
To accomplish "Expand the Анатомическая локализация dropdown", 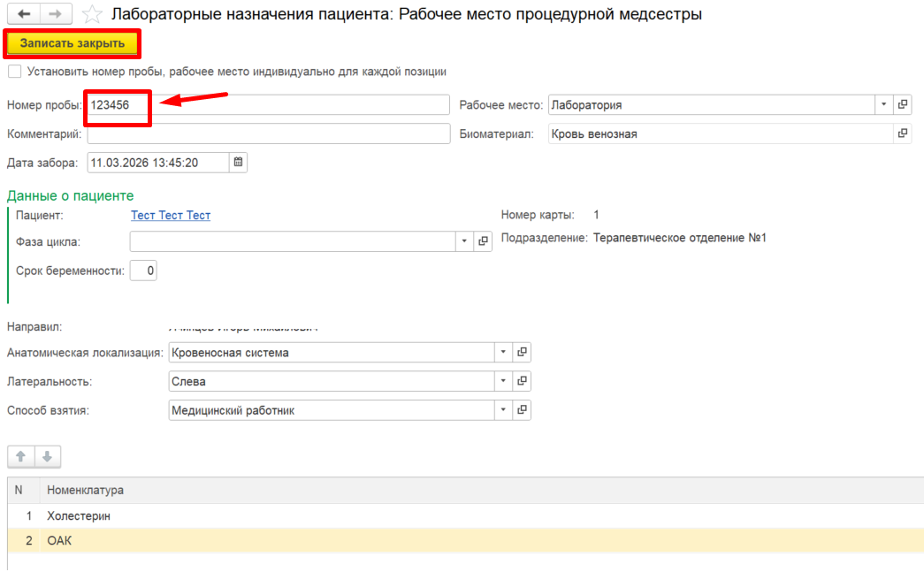I will click(x=503, y=353).
